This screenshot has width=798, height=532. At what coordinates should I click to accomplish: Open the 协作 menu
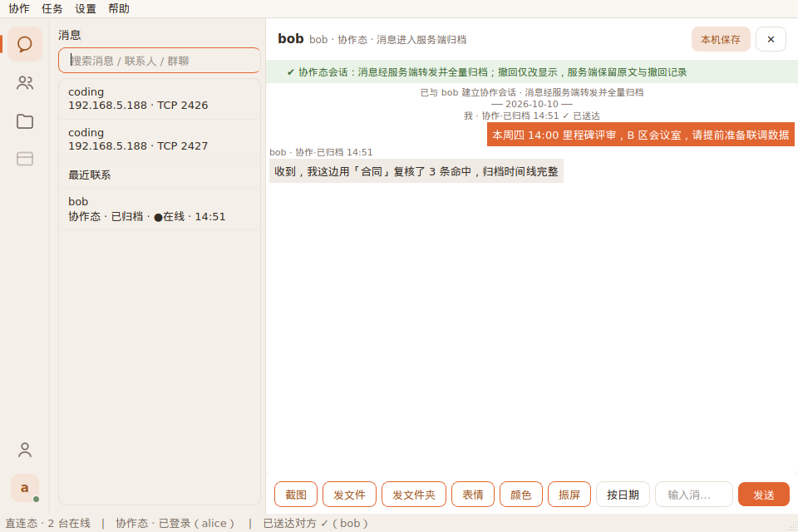click(x=19, y=8)
